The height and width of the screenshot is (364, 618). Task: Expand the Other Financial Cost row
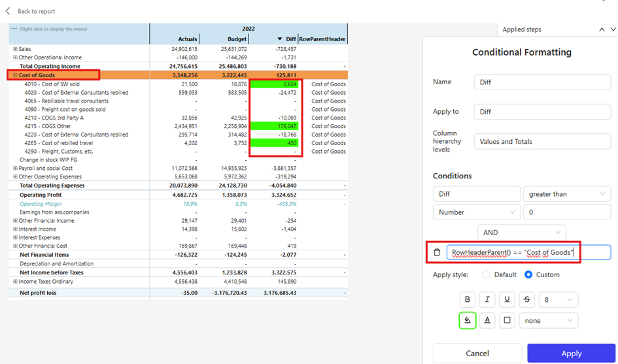tap(16, 246)
